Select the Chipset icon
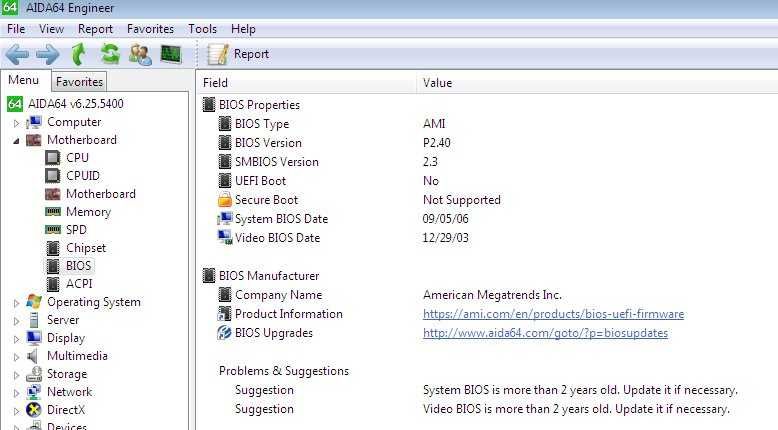This screenshot has height=430, width=778. pyautogui.click(x=53, y=248)
